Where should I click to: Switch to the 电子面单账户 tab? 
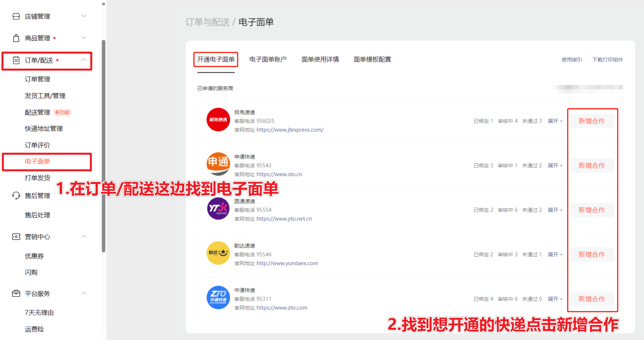(268, 59)
